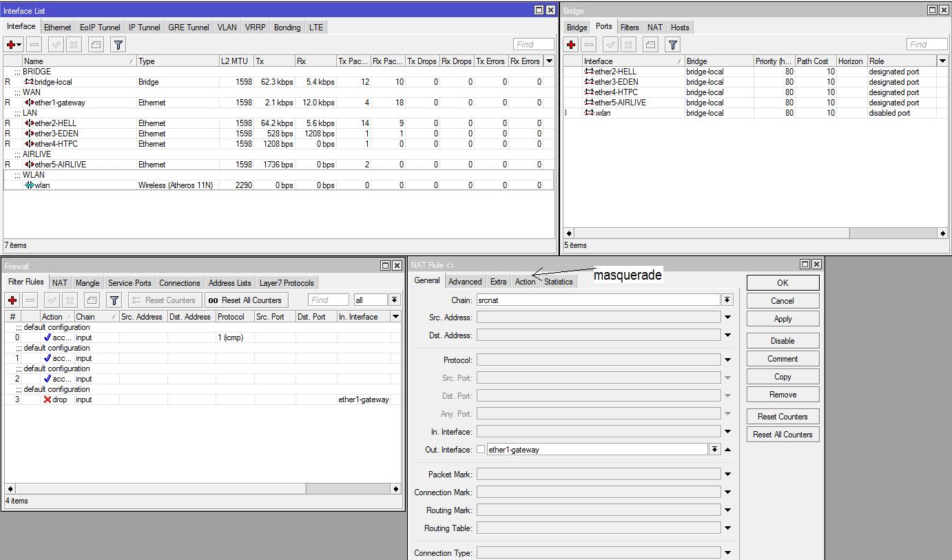Expand the Src. Address field
The height and width of the screenshot is (560, 952).
click(727, 318)
